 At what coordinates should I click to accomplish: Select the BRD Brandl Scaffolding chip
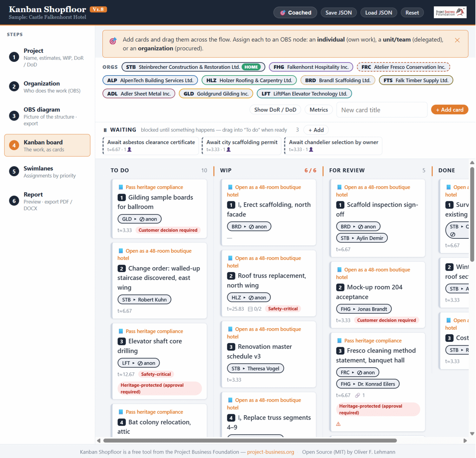tap(338, 80)
